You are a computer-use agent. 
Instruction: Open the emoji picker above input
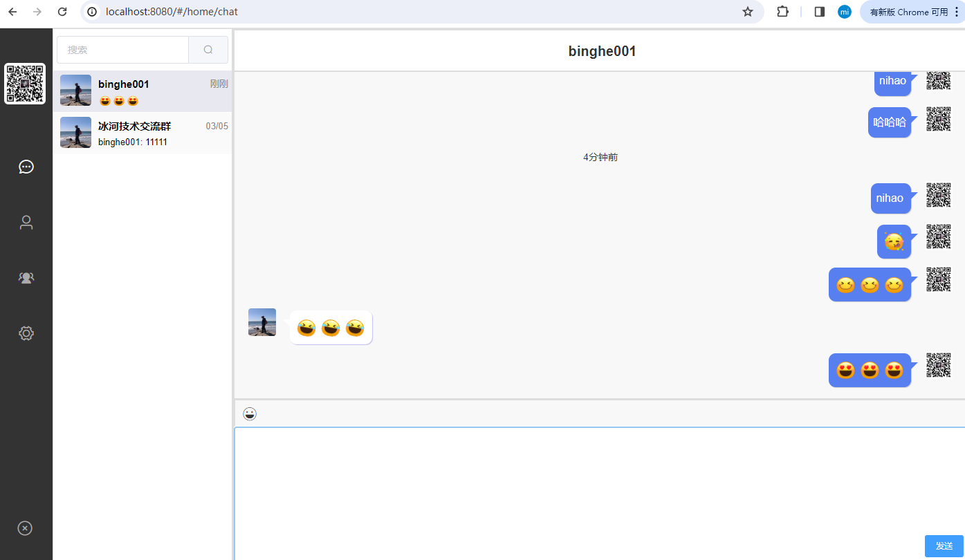pos(250,414)
